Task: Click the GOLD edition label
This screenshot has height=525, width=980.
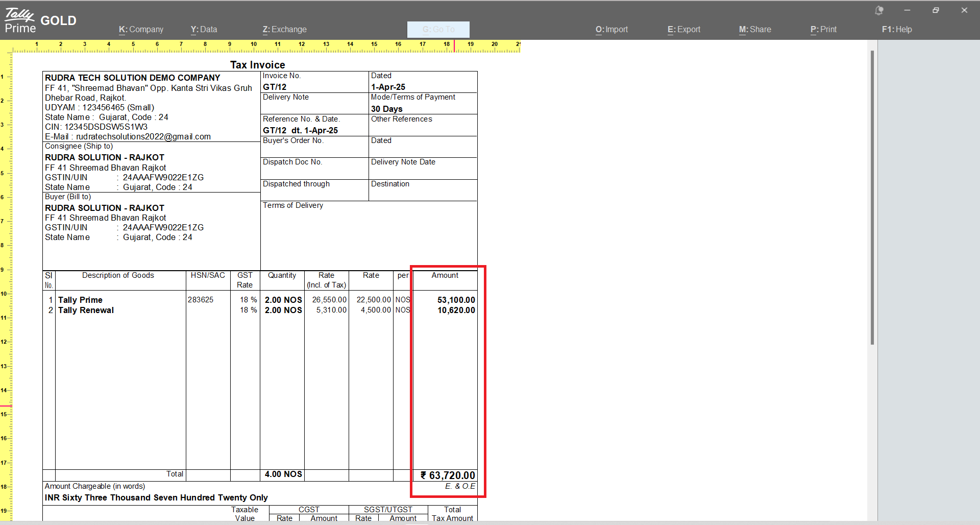Action: (58, 20)
